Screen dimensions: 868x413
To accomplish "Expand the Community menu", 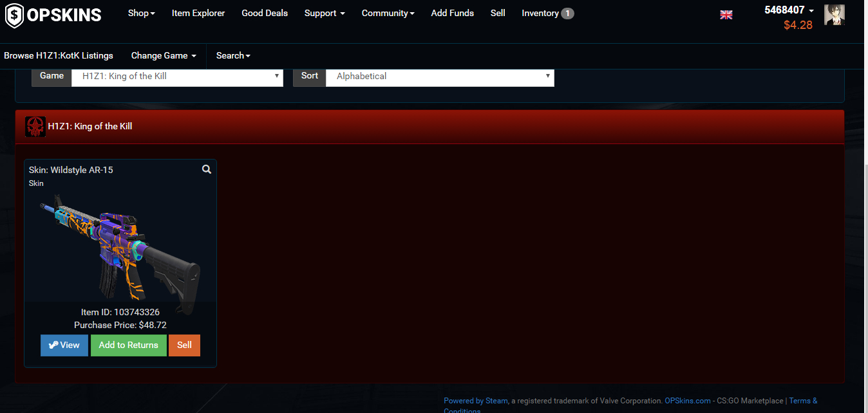I will click(388, 13).
